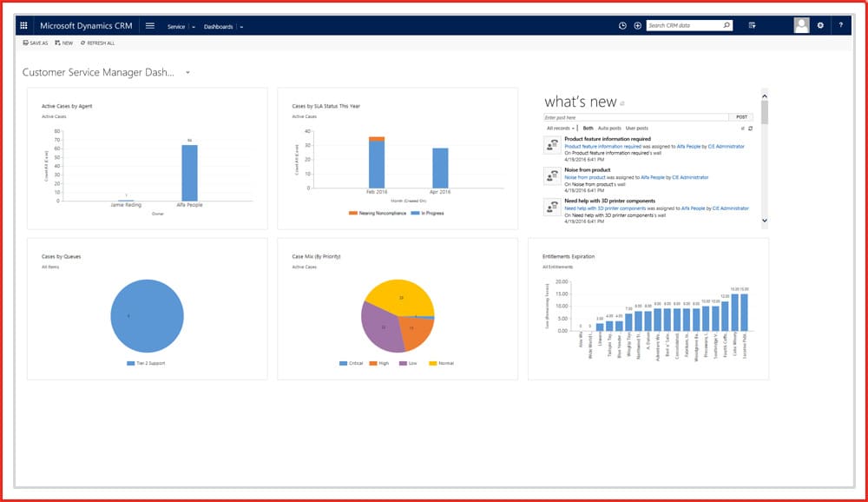Click the search magnifier icon
868x502 pixels.
tap(727, 26)
